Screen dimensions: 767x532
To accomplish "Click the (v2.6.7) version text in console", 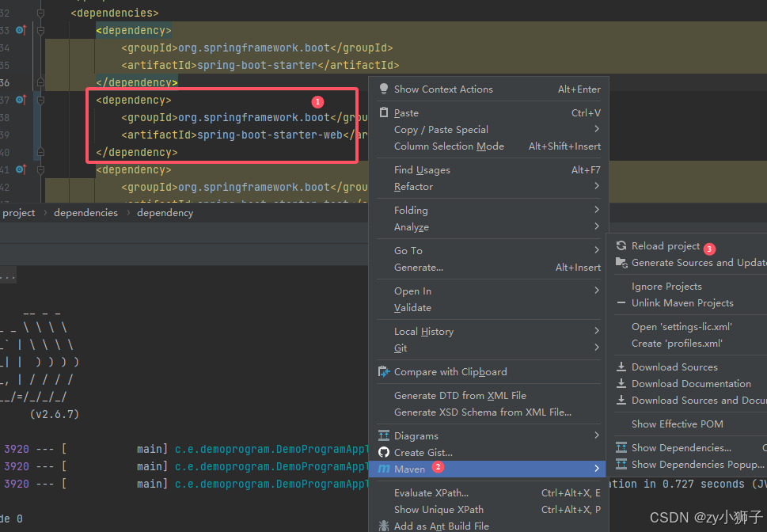I will 55,414.
